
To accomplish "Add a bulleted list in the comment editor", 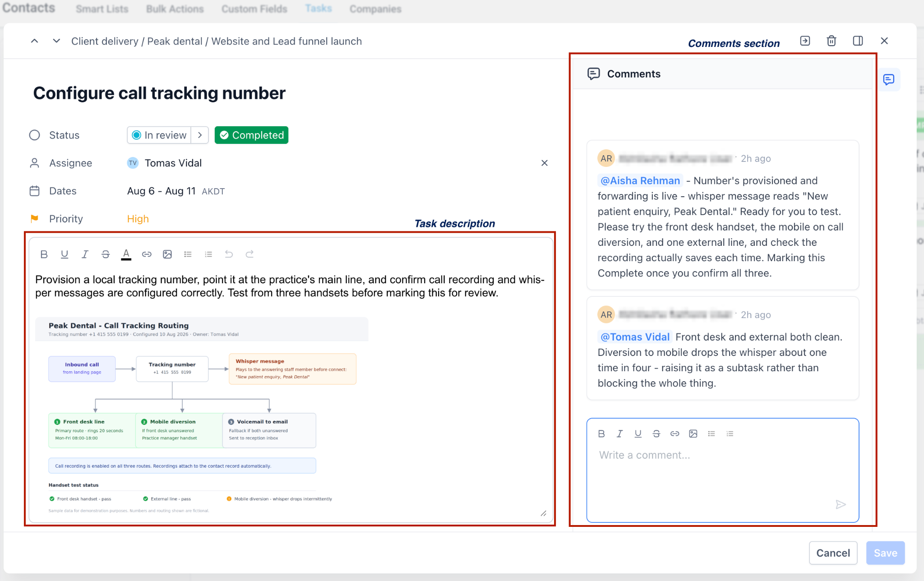I will pyautogui.click(x=711, y=434).
